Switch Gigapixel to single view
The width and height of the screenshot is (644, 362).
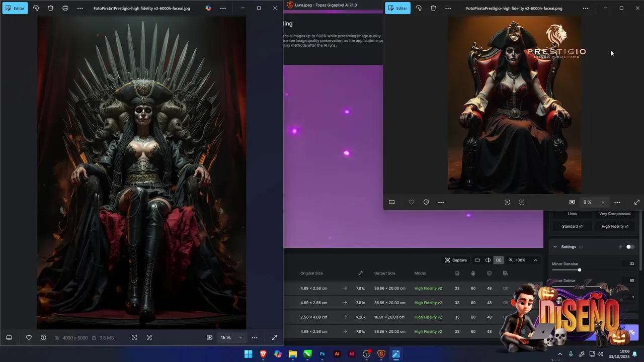477,260
